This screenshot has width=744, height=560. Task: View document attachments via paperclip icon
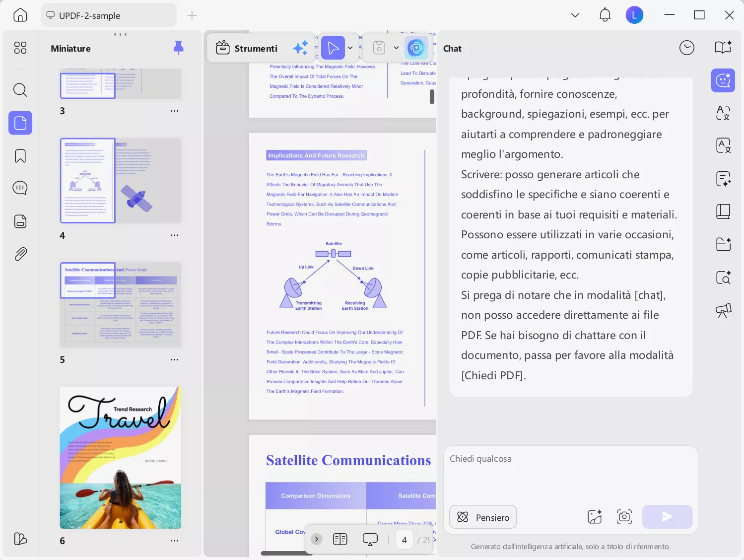click(20, 254)
